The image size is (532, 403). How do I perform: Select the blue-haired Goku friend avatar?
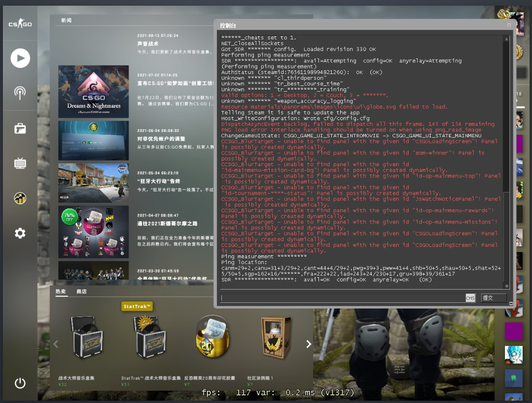click(x=513, y=355)
